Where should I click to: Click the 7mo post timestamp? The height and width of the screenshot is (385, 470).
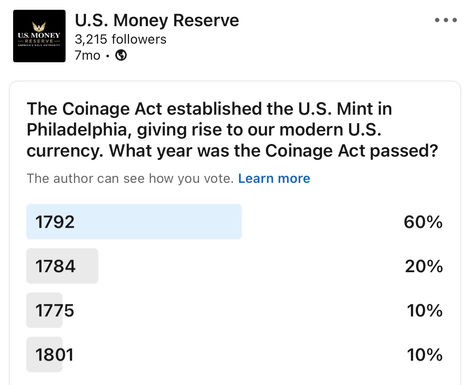(x=87, y=55)
